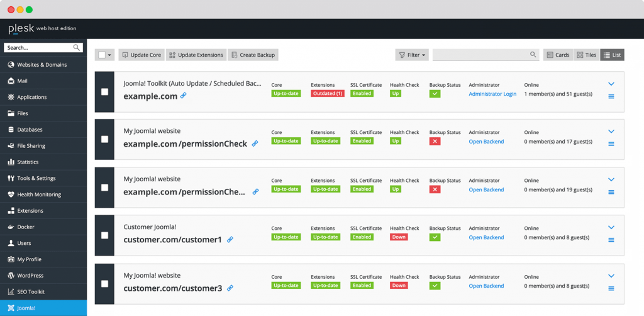Check the customer.com/customer3 row checkbox
The height and width of the screenshot is (316, 644).
pyautogui.click(x=104, y=283)
